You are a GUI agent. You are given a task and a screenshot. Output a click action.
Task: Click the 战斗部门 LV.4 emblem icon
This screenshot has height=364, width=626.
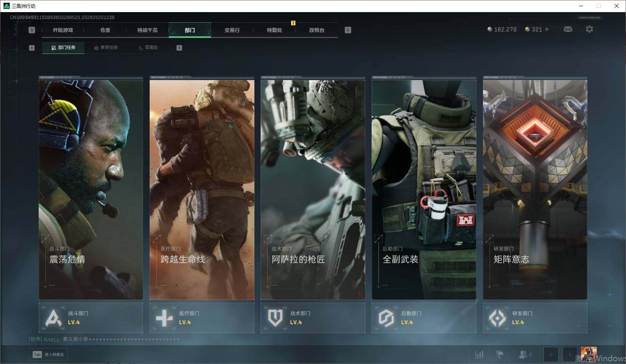(x=53, y=318)
